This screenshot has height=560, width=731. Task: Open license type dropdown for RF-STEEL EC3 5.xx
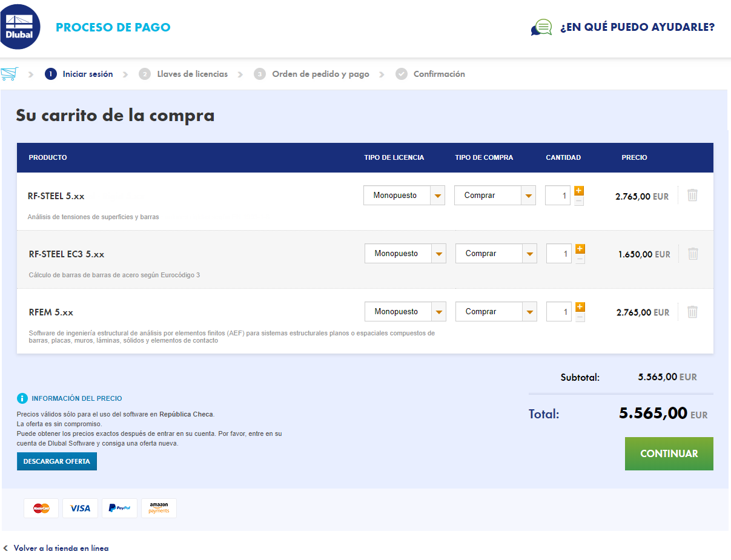point(406,254)
